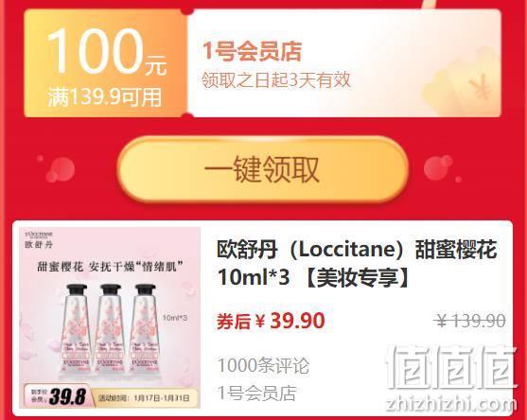Click the right pink bubble decoration
The height and width of the screenshot is (420, 527).
click(441, 168)
